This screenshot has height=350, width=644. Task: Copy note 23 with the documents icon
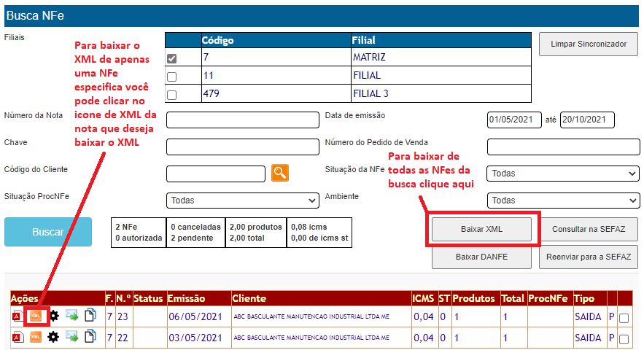(x=90, y=315)
